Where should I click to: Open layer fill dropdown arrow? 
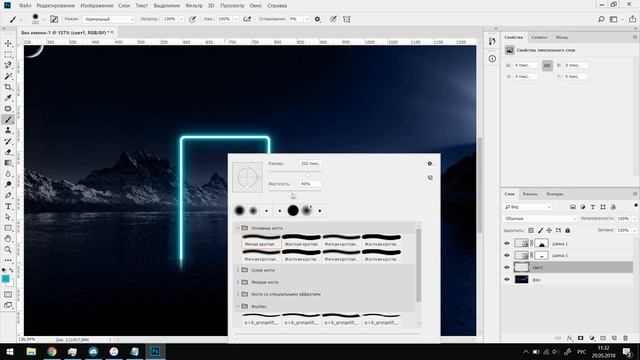coord(634,231)
